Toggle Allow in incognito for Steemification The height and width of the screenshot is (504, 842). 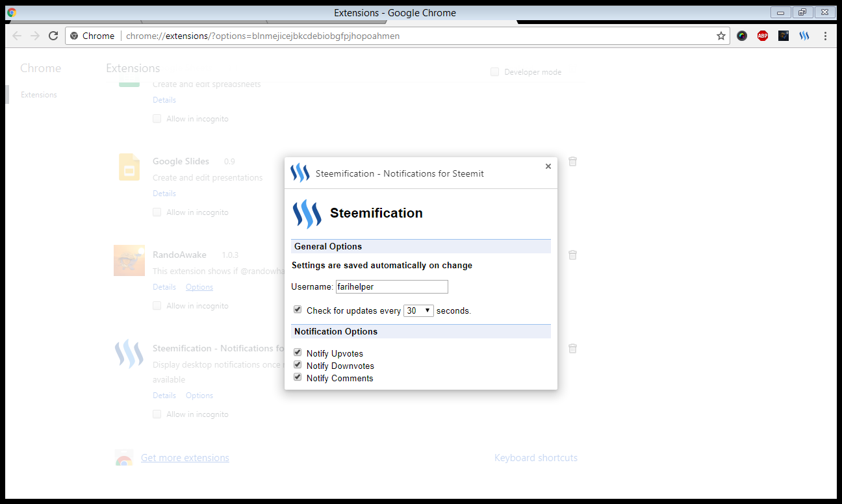point(157,414)
